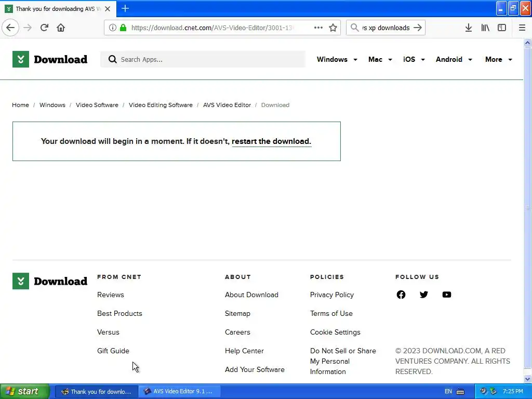Open Cookie Settings link

tap(335, 332)
